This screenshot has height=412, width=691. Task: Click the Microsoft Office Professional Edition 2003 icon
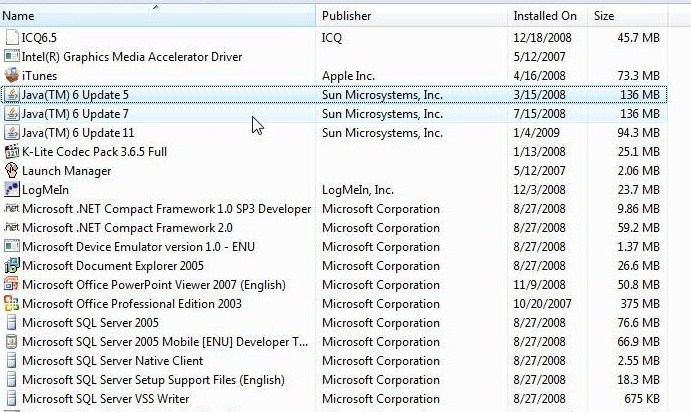click(x=12, y=304)
